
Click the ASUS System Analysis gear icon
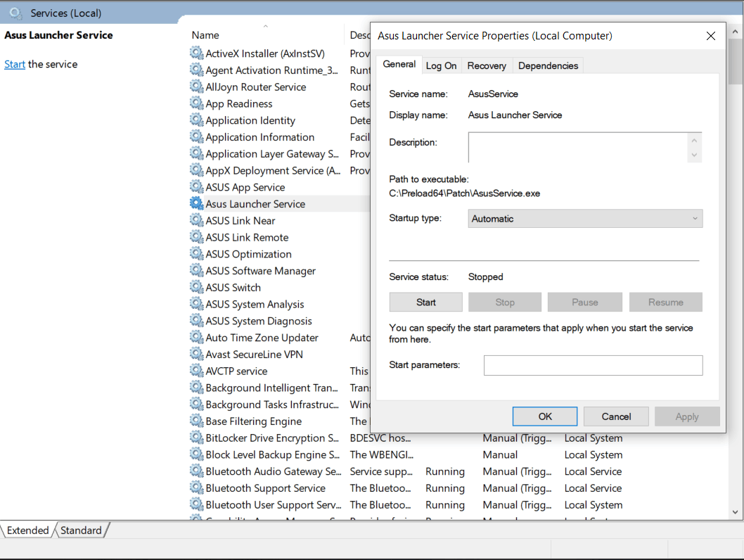[196, 303]
